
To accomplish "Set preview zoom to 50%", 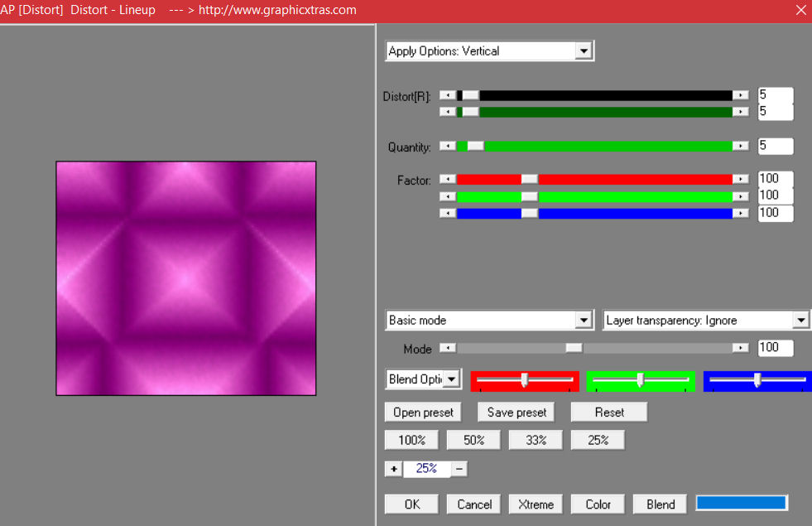I will pyautogui.click(x=473, y=440).
